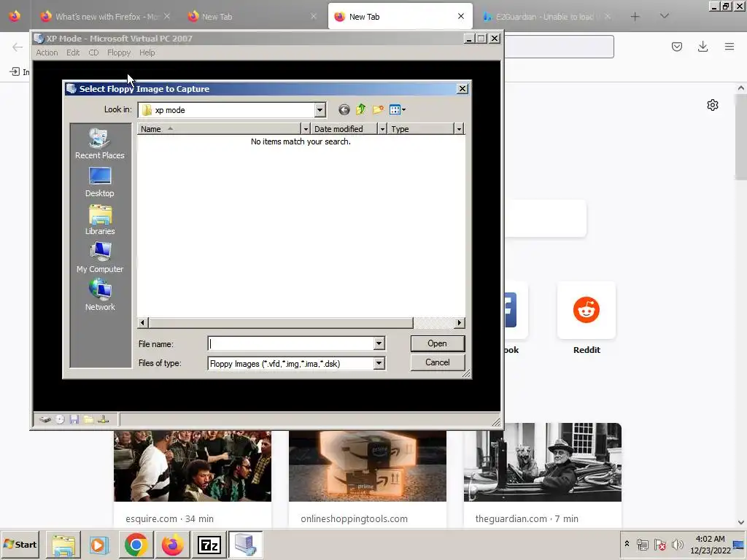Click horizontal scrollbar right arrow
Viewport: 747px width, 560px height.
[x=460, y=323]
